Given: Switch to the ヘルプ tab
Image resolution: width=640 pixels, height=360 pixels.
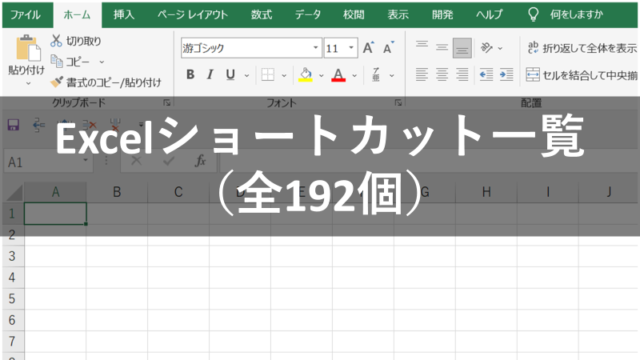Looking at the screenshot, I should pos(489,15).
